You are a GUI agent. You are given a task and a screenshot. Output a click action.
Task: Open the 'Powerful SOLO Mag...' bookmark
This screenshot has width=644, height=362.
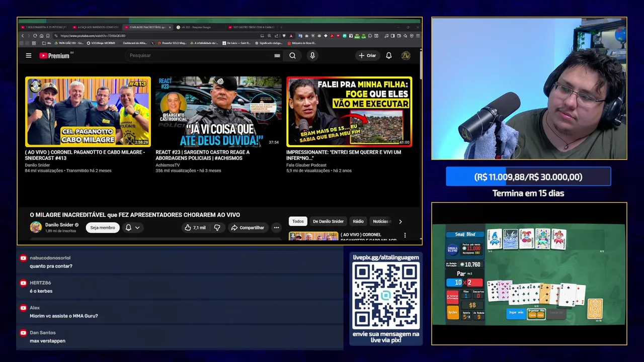coord(172,43)
